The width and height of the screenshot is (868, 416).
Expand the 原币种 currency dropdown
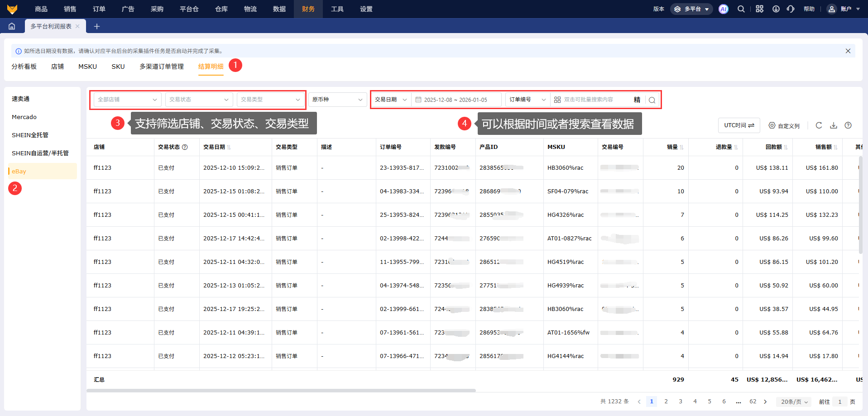pyautogui.click(x=337, y=100)
